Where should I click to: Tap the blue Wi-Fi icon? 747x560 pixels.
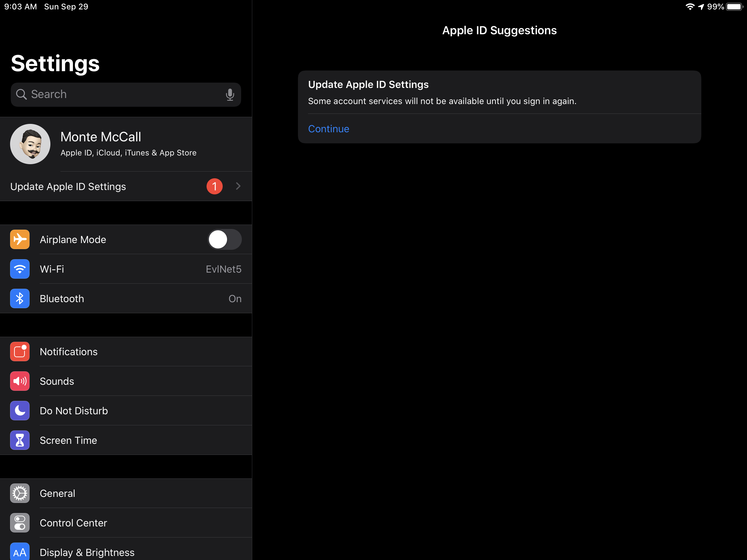[19, 269]
